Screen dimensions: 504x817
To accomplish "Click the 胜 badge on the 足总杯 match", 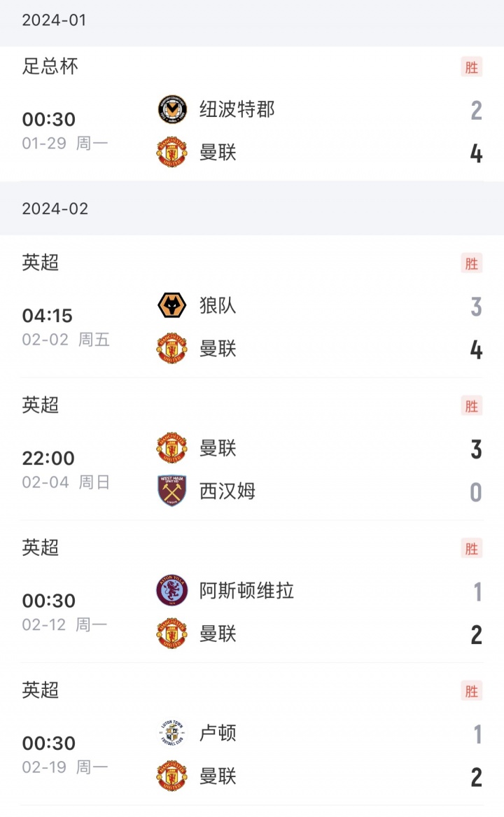I will [x=472, y=67].
